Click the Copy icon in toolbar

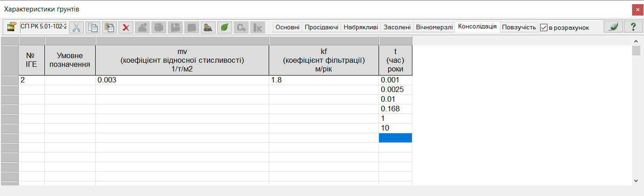[93, 27]
